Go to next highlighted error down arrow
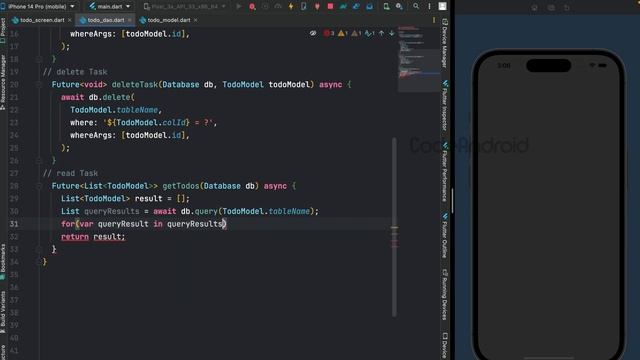 click(x=391, y=33)
